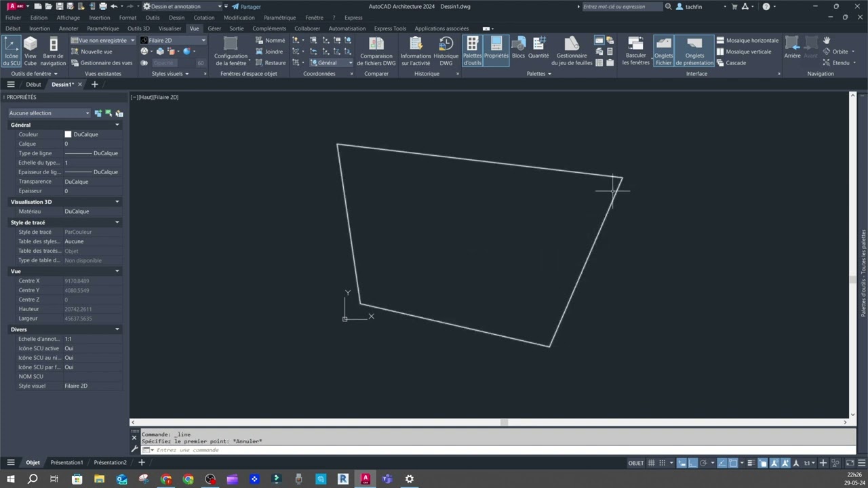Click the Arrière navigation icon

pos(792,47)
